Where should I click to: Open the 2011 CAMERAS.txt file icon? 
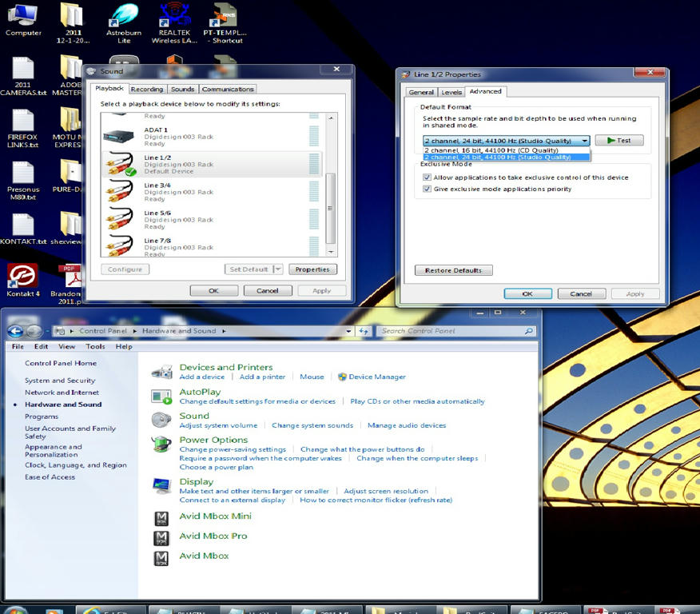click(x=22, y=76)
